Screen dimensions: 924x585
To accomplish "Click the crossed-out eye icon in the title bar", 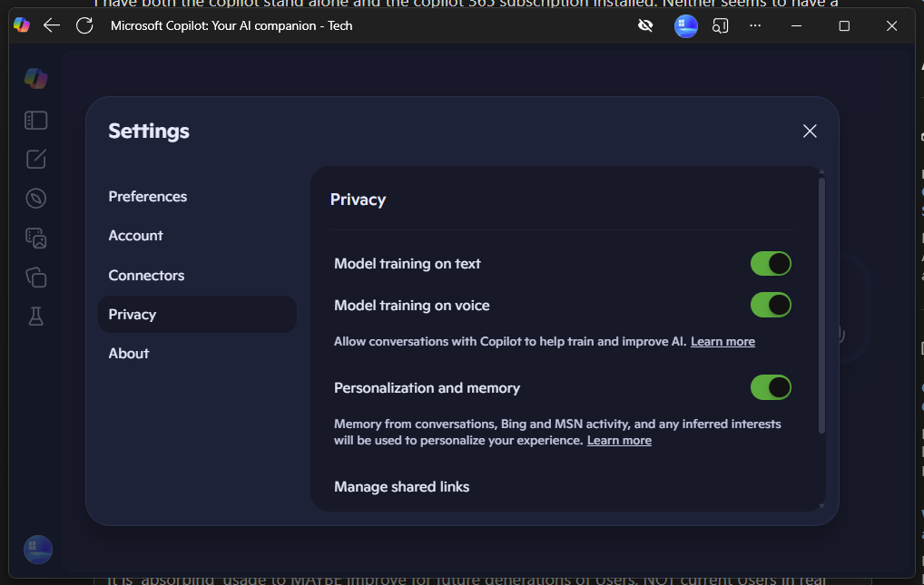I will click(645, 26).
